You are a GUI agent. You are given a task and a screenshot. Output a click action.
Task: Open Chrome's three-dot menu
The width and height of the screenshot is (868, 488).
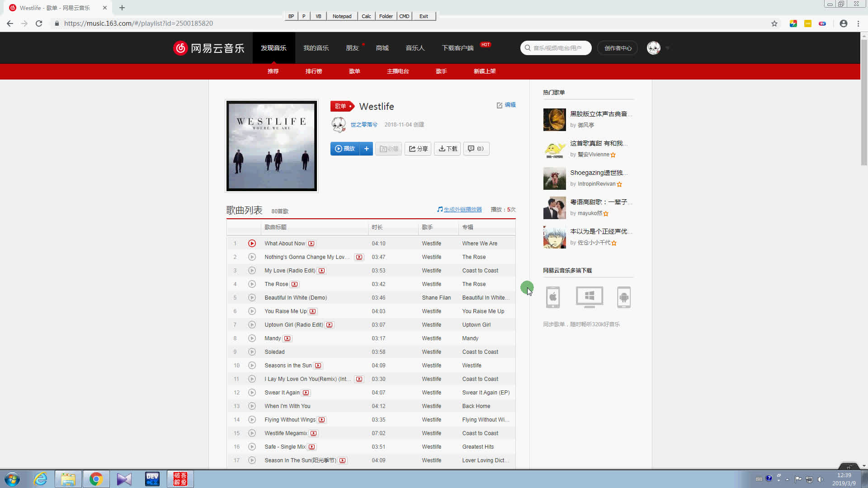point(858,23)
